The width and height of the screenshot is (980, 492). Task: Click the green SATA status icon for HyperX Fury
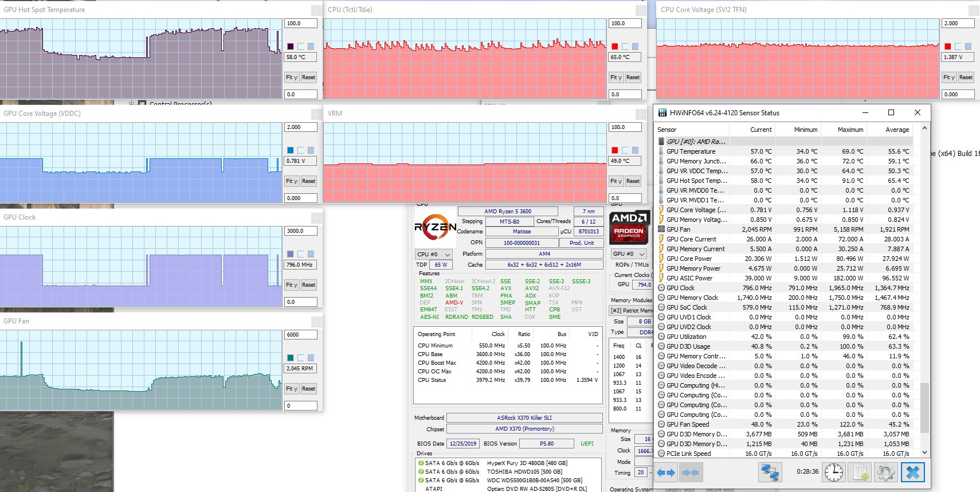(421, 463)
